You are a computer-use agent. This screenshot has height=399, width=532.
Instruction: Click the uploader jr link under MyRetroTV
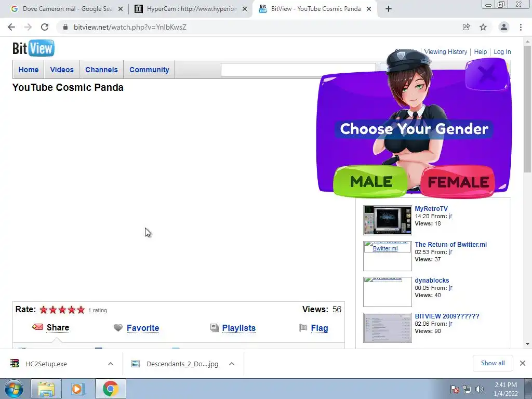tap(450, 216)
